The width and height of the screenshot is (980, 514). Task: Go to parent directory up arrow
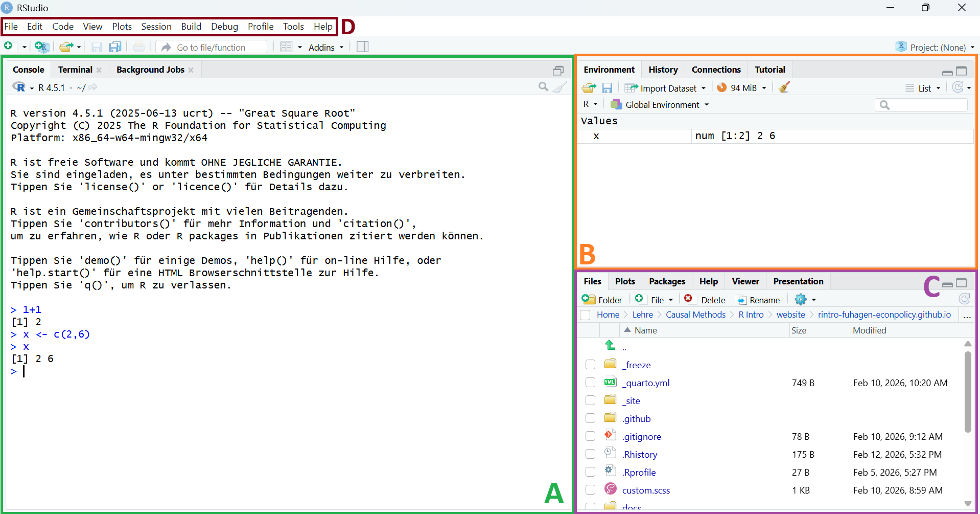[x=610, y=345]
